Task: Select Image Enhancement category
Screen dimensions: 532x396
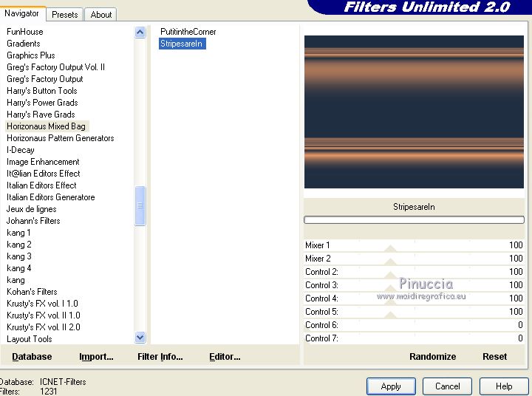Action: pos(43,162)
